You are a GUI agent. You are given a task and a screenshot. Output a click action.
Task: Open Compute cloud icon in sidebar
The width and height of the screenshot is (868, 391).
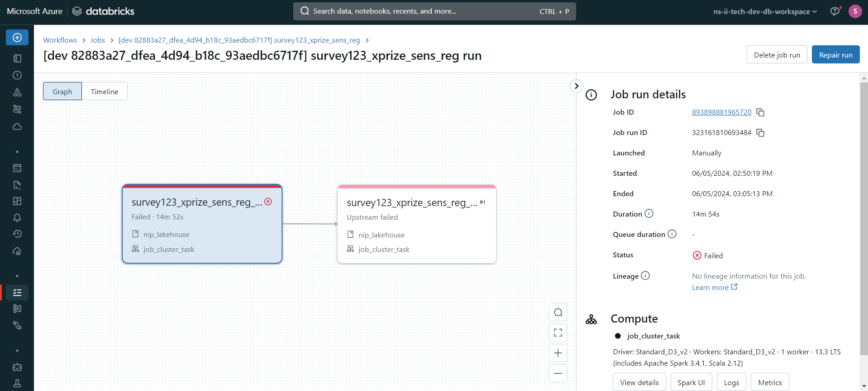pos(17,126)
